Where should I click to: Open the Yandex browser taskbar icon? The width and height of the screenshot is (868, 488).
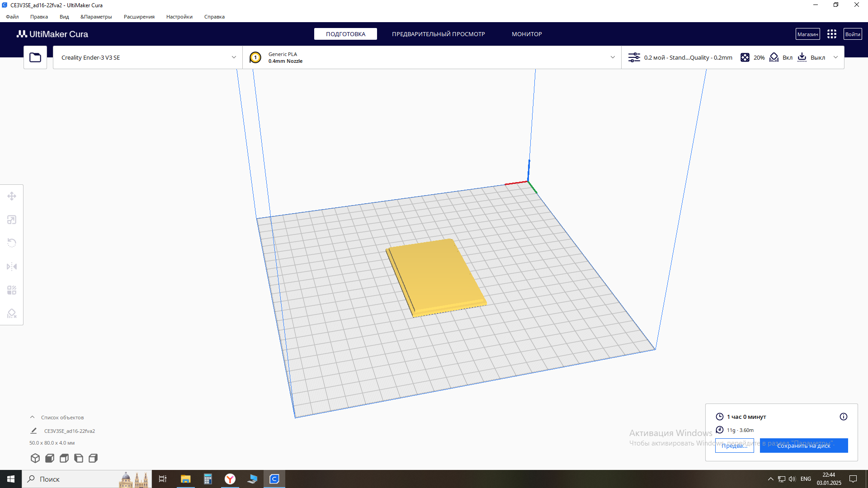pyautogui.click(x=230, y=479)
